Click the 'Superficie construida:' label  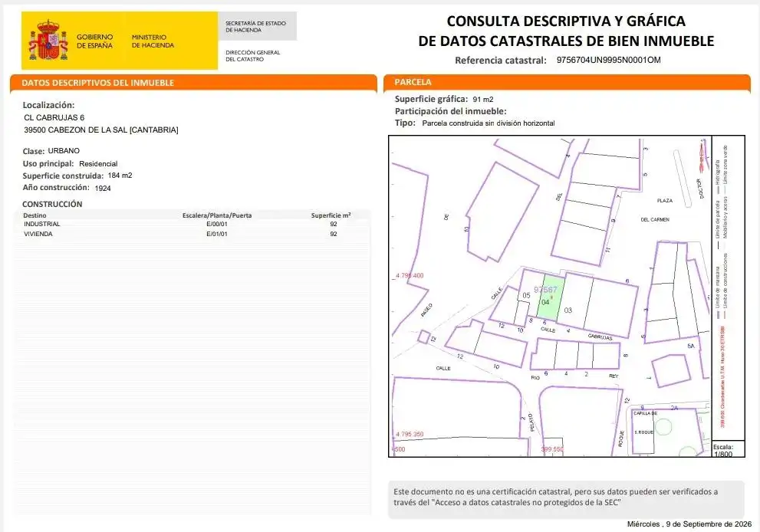click(x=63, y=176)
